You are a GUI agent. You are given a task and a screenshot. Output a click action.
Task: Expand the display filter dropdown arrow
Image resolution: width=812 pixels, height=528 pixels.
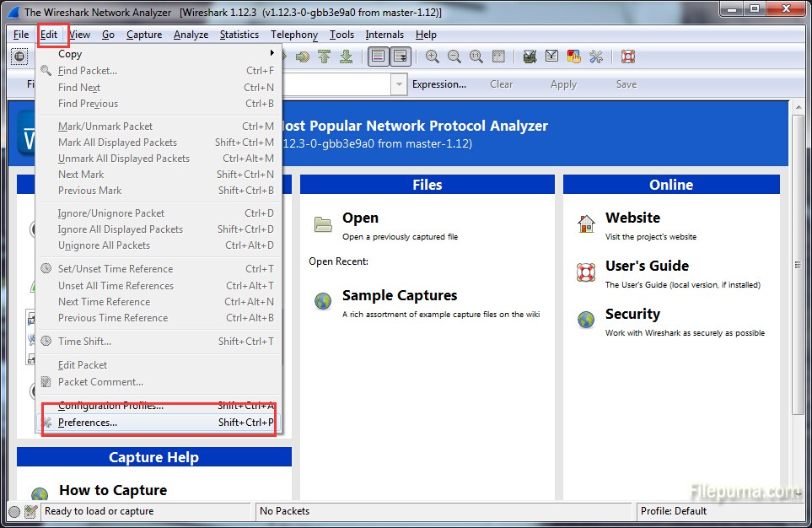click(398, 84)
